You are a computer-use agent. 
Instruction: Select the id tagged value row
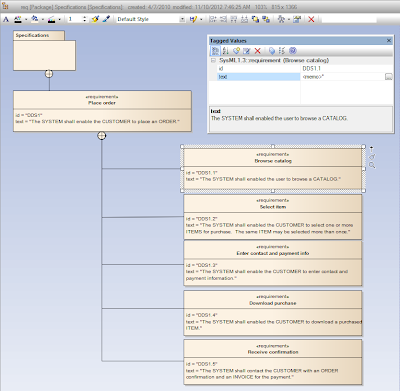tap(300, 68)
